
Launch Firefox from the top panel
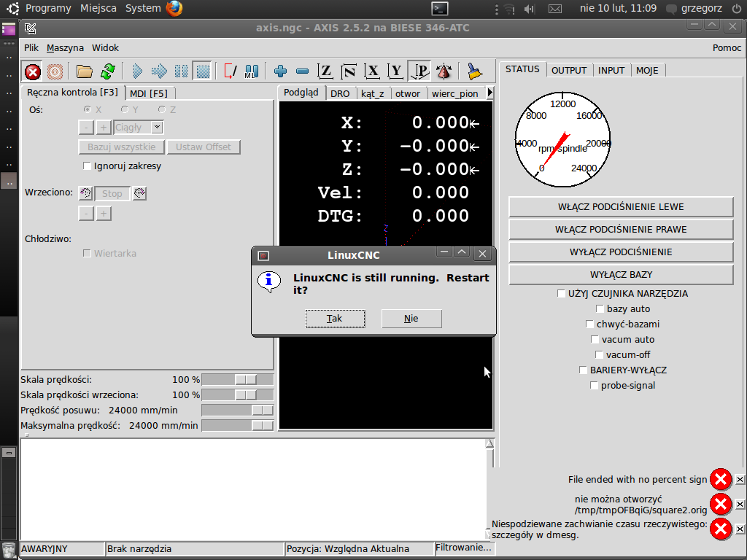pyautogui.click(x=174, y=9)
